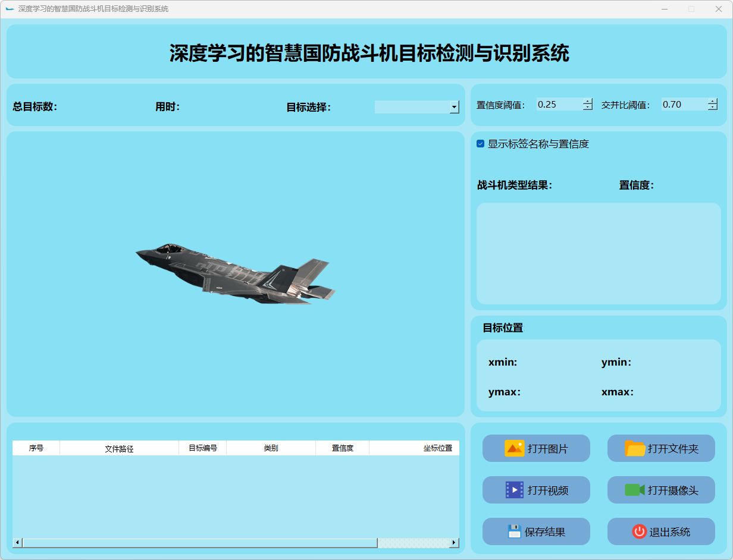Click the video film icon

[x=514, y=490]
